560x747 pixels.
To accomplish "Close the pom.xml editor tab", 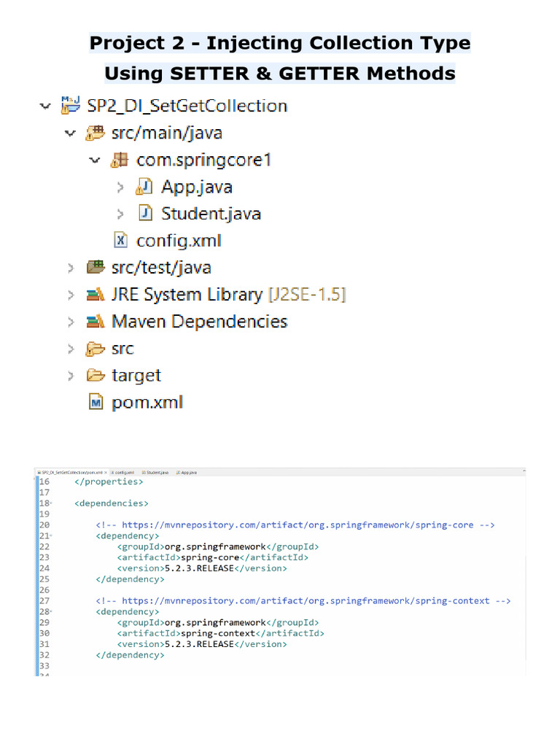I will [x=106, y=473].
